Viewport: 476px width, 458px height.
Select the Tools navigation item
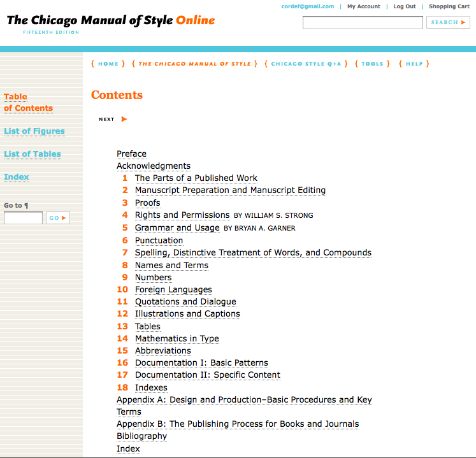click(372, 64)
